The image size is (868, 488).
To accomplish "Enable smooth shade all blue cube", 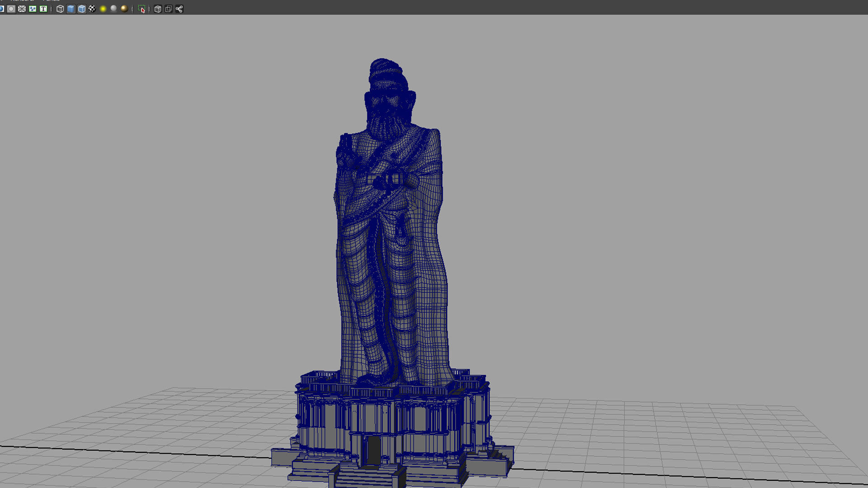I will [71, 9].
